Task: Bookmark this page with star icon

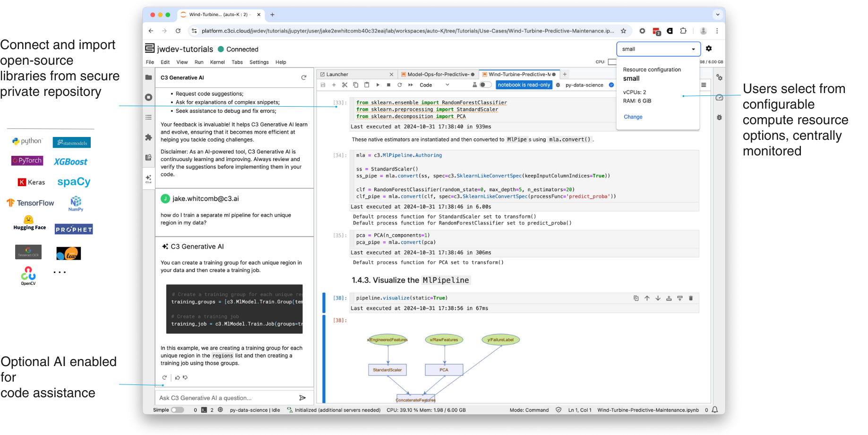Action: tap(623, 31)
